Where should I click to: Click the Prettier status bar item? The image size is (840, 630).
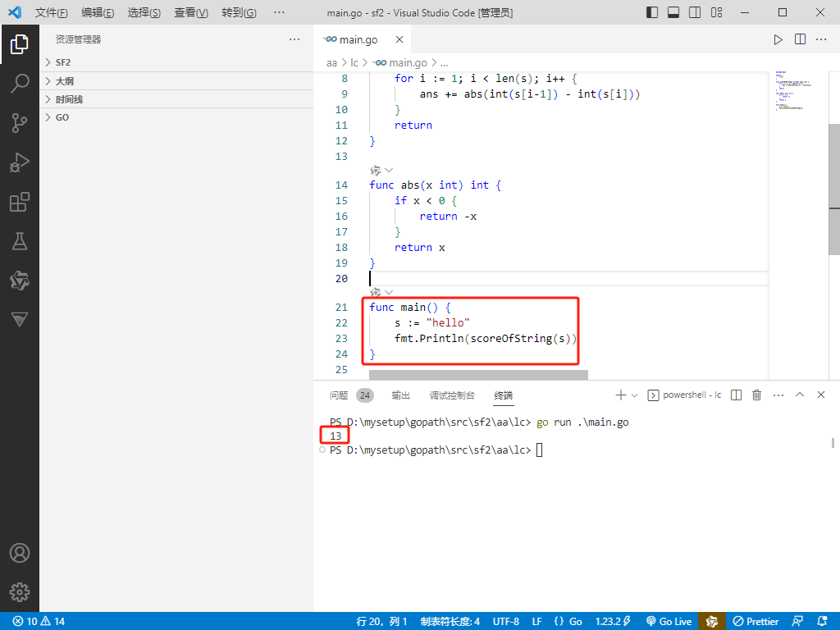click(x=756, y=622)
